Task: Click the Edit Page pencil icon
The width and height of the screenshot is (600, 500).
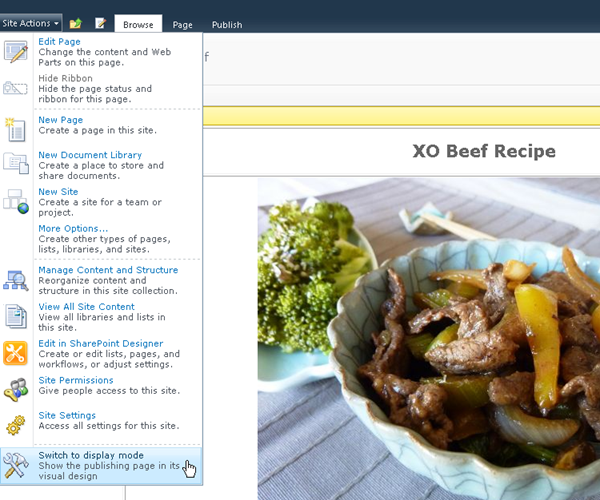Action: (x=16, y=52)
